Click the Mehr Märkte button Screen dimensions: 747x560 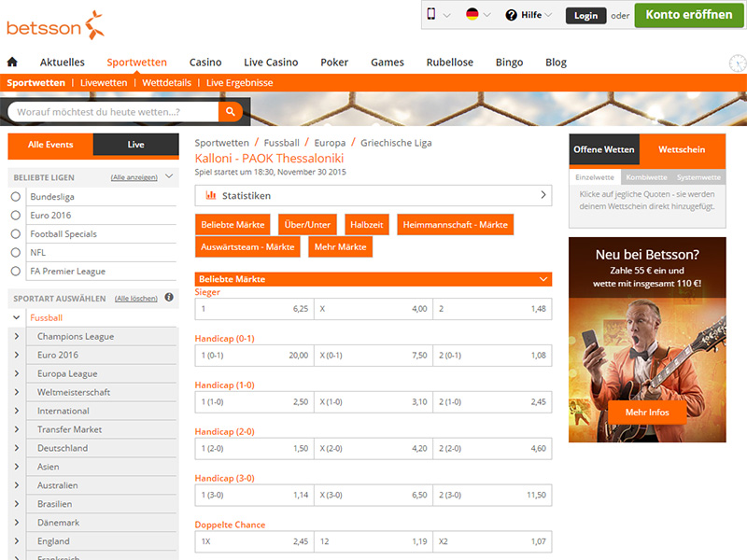pos(340,246)
